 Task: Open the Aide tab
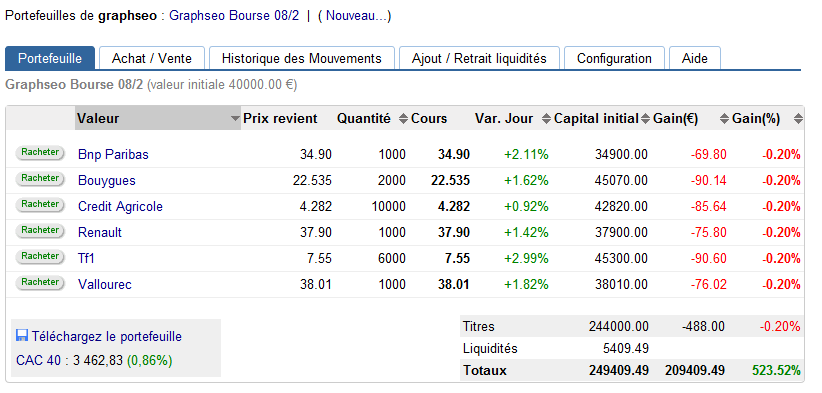(x=695, y=58)
